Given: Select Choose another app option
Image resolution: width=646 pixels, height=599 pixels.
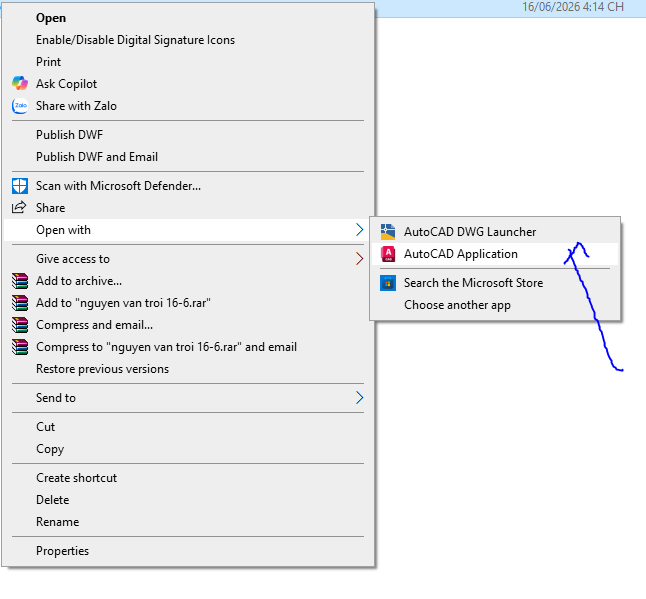Looking at the screenshot, I should pyautogui.click(x=457, y=305).
